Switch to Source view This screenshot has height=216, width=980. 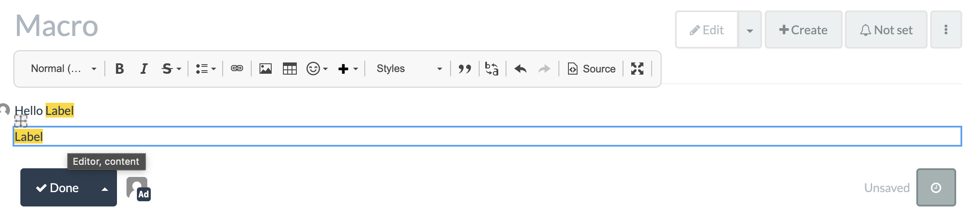point(591,69)
